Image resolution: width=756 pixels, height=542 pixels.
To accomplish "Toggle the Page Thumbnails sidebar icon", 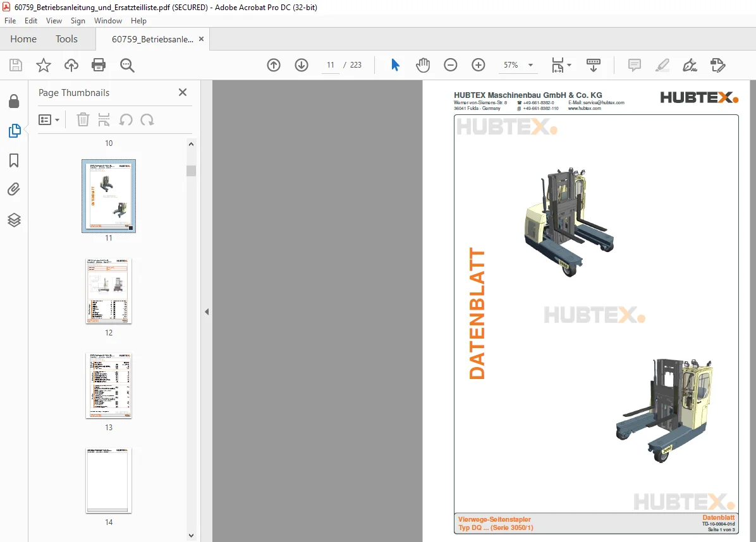I will (x=15, y=131).
